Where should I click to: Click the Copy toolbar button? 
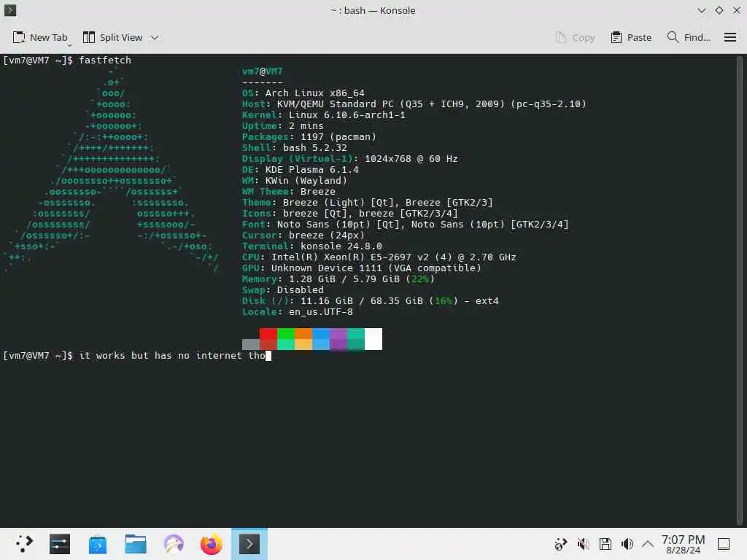[575, 38]
